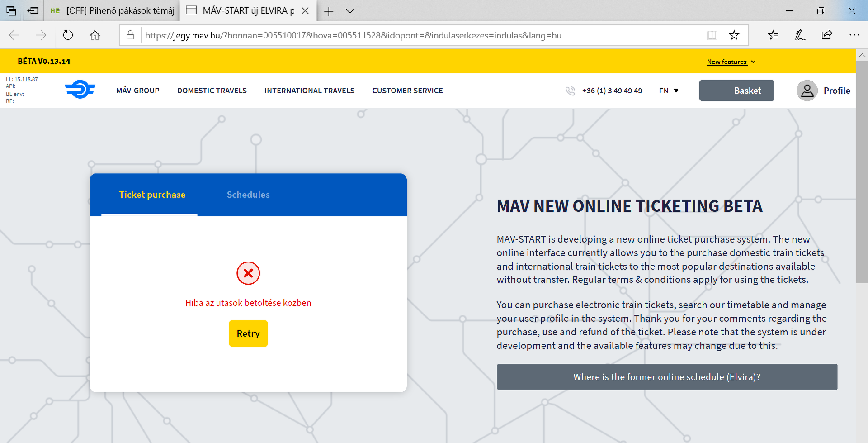Show tab previews chevron
The height and width of the screenshot is (443, 868).
click(x=350, y=11)
